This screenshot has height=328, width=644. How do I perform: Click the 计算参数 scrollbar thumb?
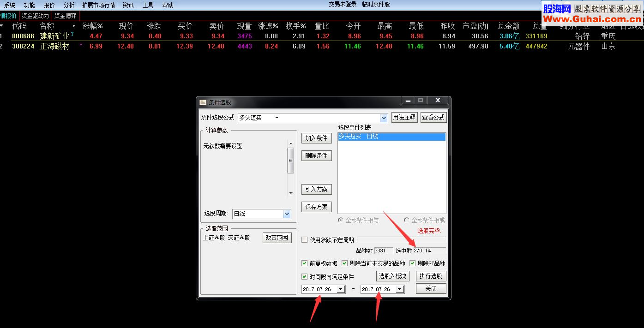tap(291, 161)
